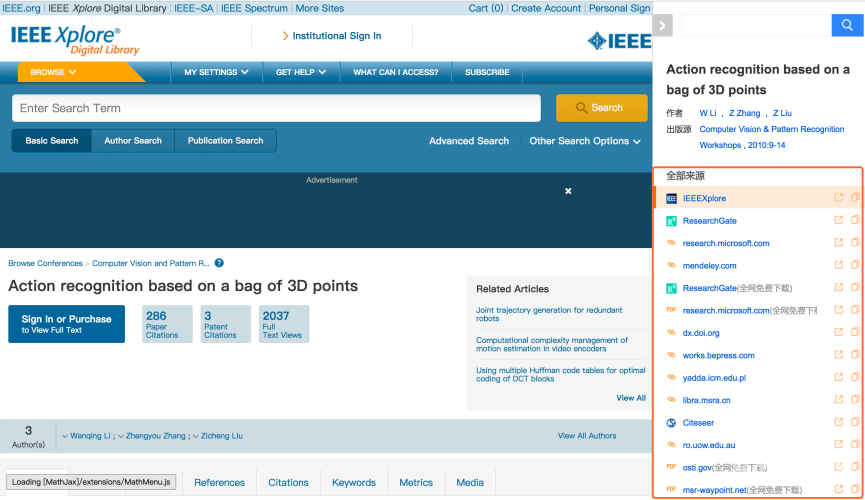Open Create Account link
The height and width of the screenshot is (500, 865).
(x=546, y=8)
